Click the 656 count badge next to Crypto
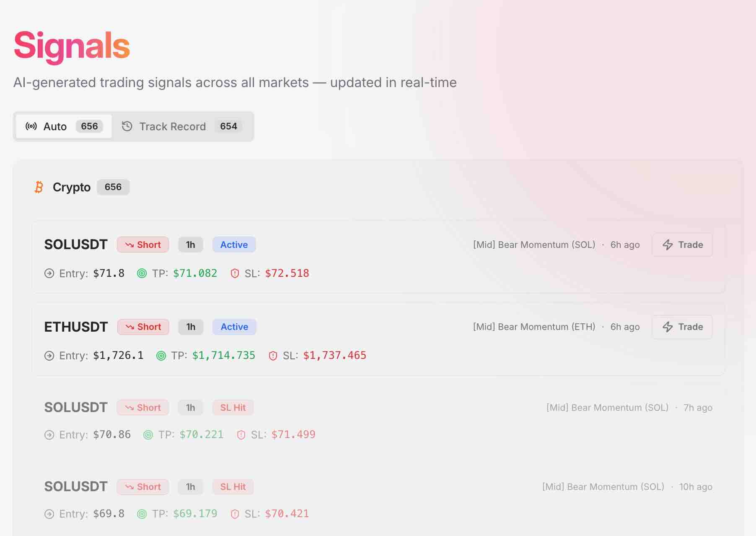 click(x=113, y=187)
